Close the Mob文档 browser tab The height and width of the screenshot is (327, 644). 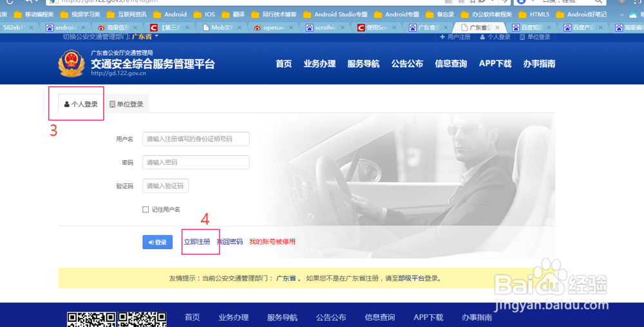pos(240,28)
